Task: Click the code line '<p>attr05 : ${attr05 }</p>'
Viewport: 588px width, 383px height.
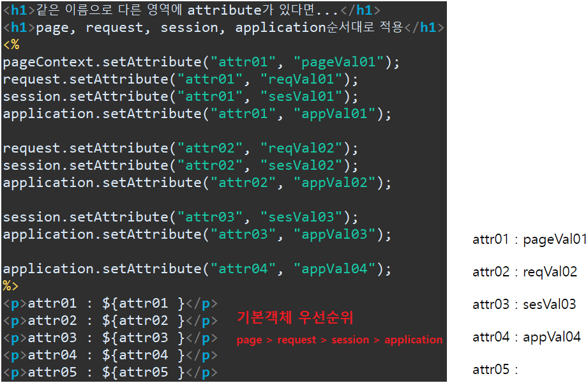Action: coord(110,373)
